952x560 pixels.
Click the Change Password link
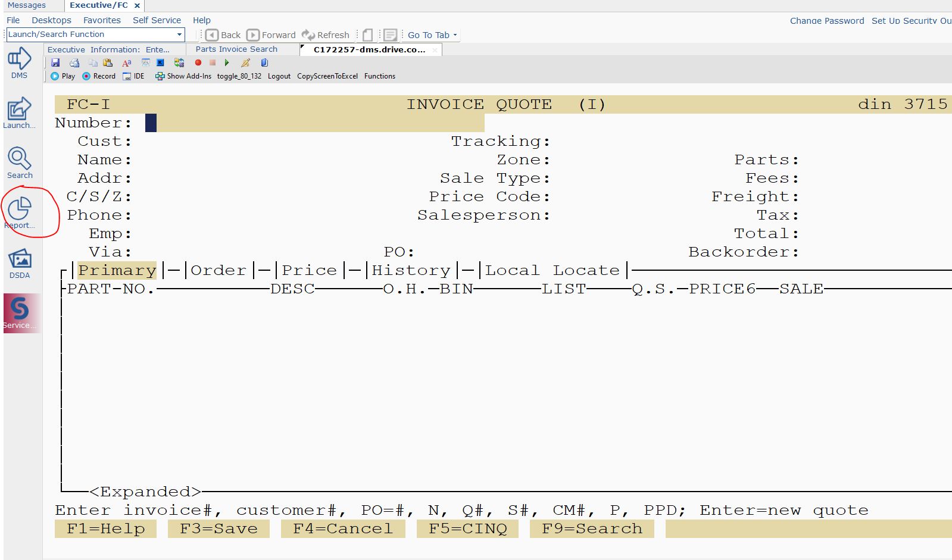827,21
